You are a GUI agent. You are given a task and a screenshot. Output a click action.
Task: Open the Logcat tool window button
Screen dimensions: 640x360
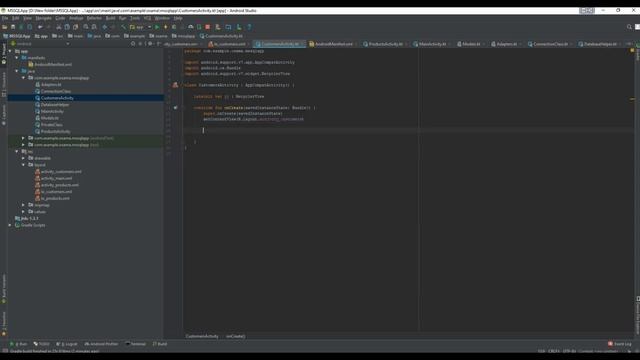pos(67,344)
